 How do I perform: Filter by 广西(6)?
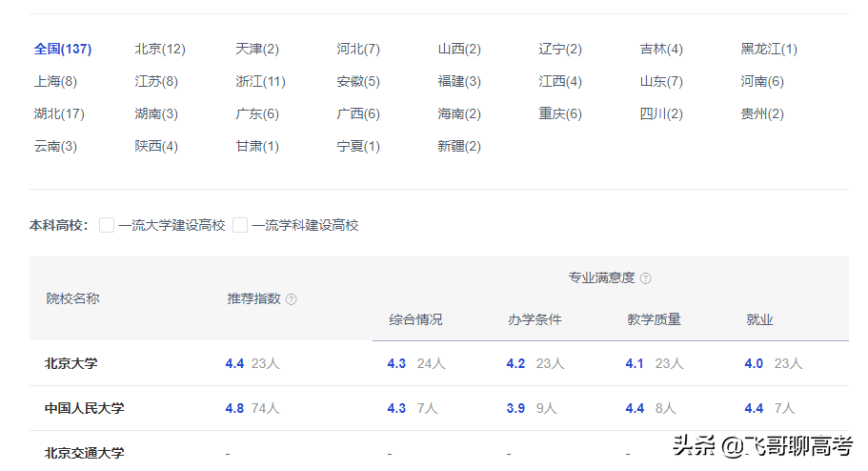coord(358,114)
